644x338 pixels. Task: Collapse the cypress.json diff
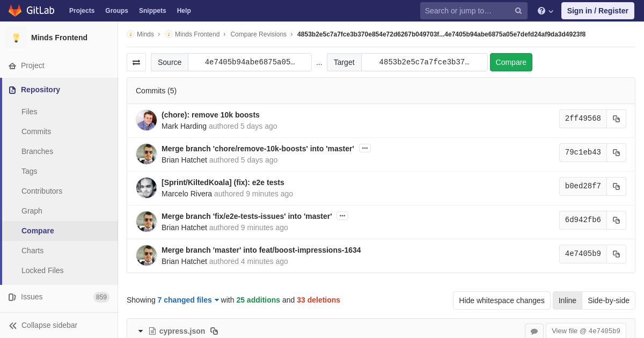[x=141, y=331]
